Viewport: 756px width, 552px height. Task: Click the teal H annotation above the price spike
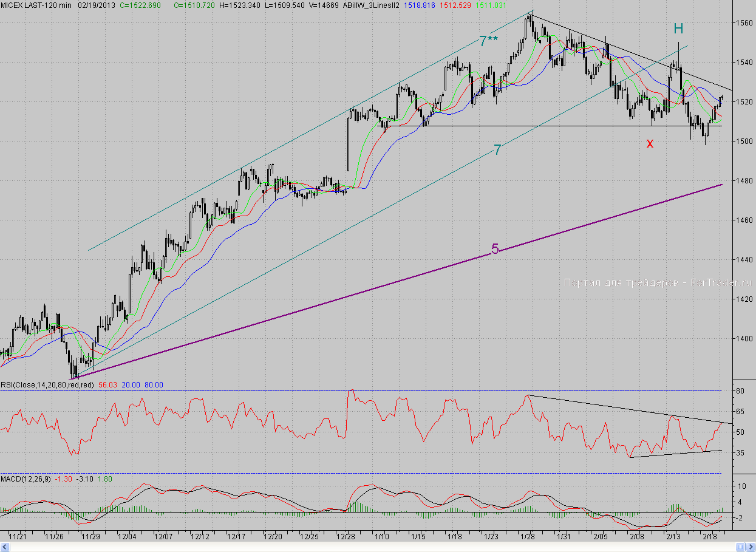tap(678, 29)
